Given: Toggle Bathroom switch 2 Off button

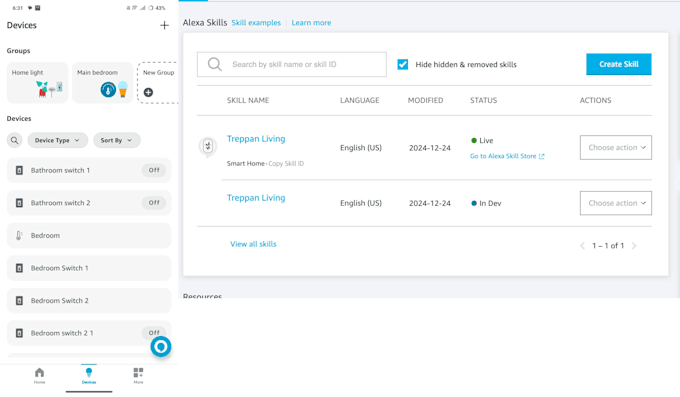Looking at the screenshot, I should (154, 203).
